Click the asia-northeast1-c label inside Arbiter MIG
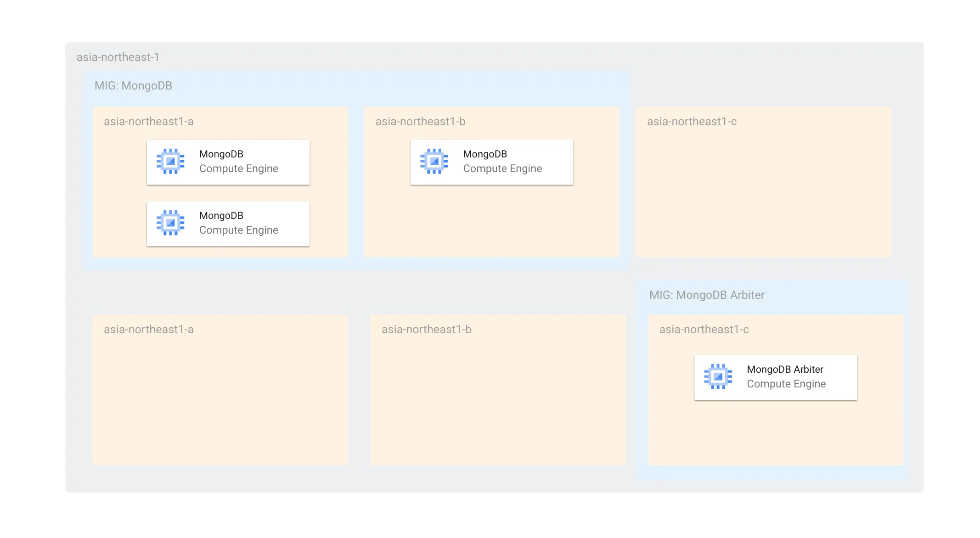The height and width of the screenshot is (538, 980). 704,330
